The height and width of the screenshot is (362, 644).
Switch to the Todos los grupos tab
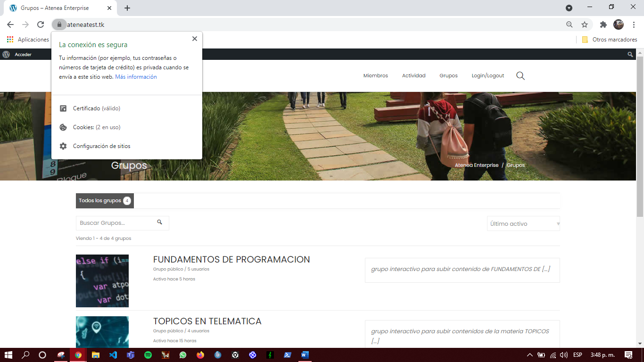[x=105, y=200]
